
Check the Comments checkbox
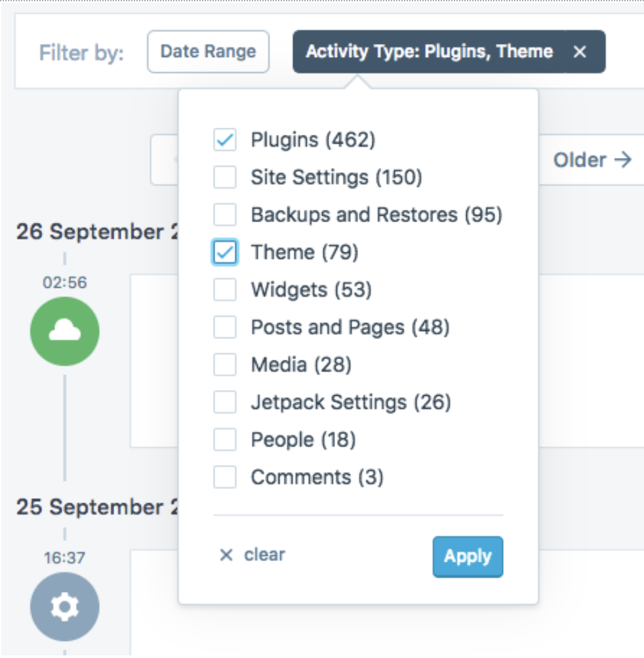click(225, 477)
